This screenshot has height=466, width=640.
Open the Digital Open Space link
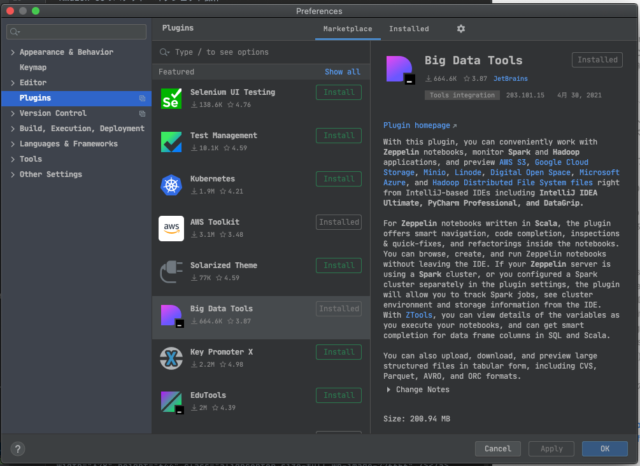[x=530, y=172]
